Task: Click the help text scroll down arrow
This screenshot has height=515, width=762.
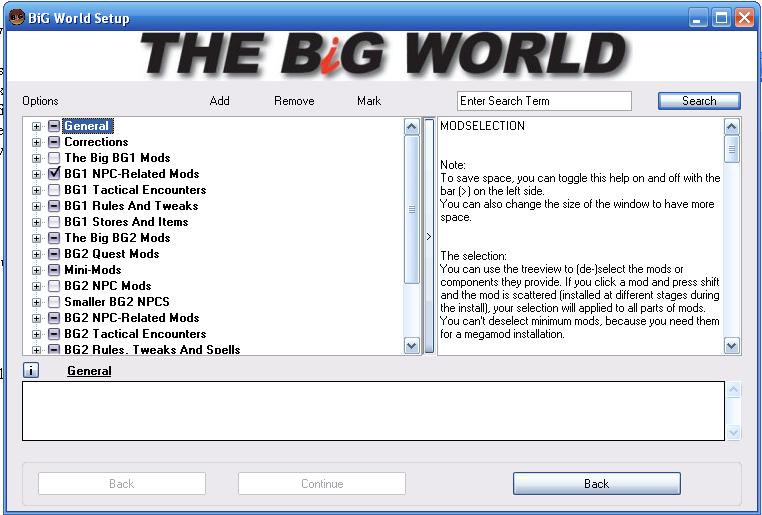Action: (731, 345)
